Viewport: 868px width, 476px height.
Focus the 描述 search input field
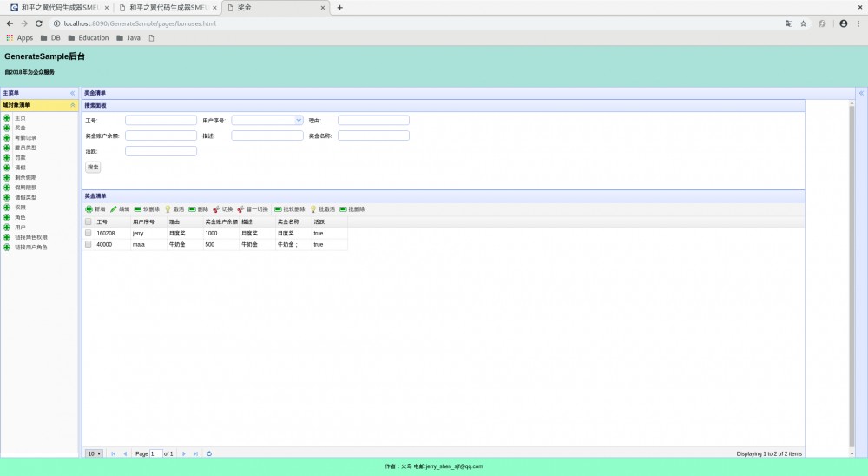coord(267,136)
